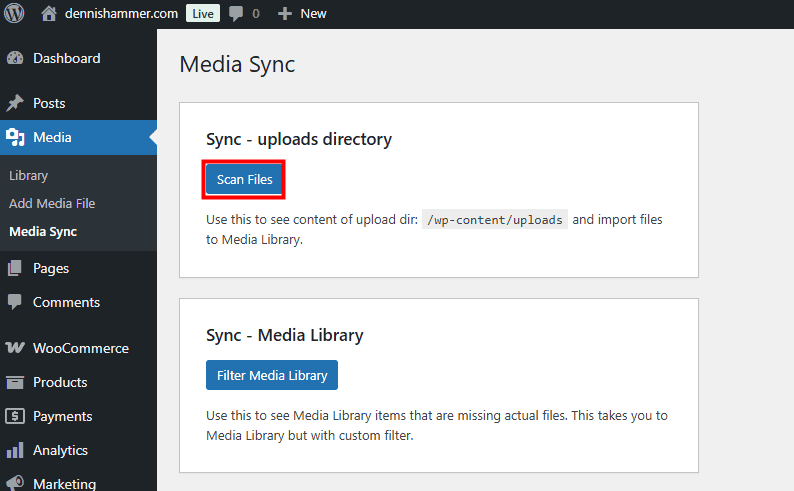Image resolution: width=794 pixels, height=491 pixels.
Task: Open the Analytics menu item
Action: [60, 451]
